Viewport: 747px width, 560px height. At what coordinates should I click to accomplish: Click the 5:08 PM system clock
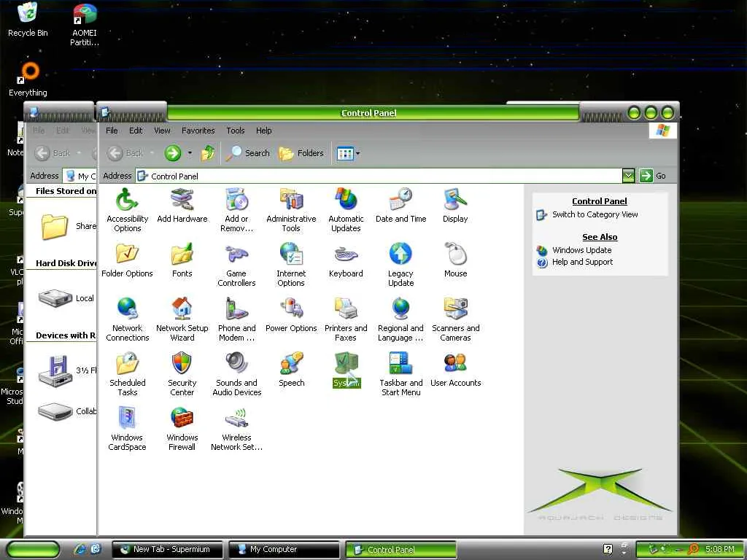coord(719,549)
